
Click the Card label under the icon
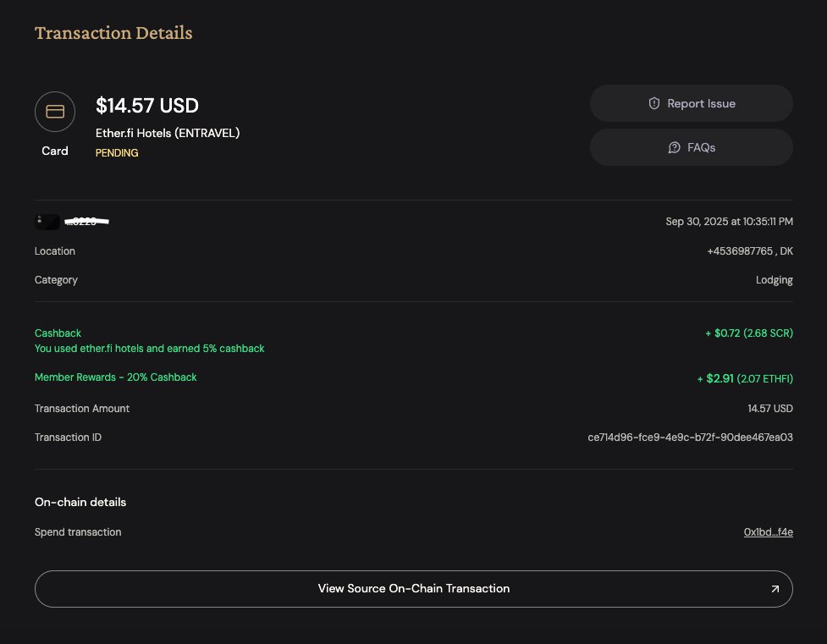click(x=55, y=151)
